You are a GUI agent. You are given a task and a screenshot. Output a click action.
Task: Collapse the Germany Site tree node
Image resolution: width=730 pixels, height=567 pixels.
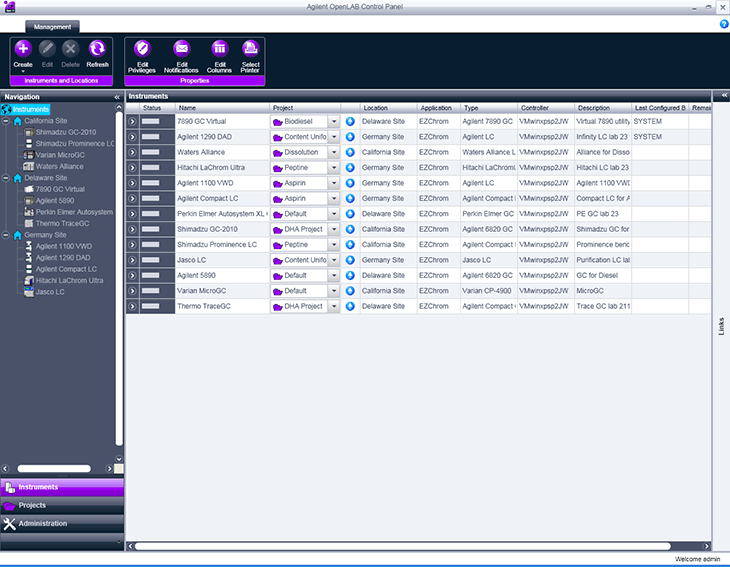click(6, 235)
